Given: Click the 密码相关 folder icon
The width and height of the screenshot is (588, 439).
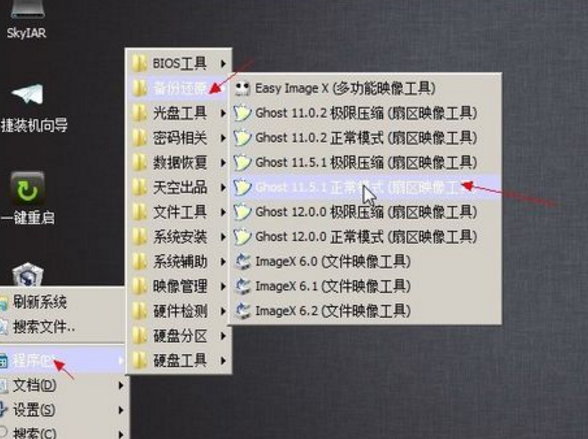Looking at the screenshot, I should click(140, 138).
